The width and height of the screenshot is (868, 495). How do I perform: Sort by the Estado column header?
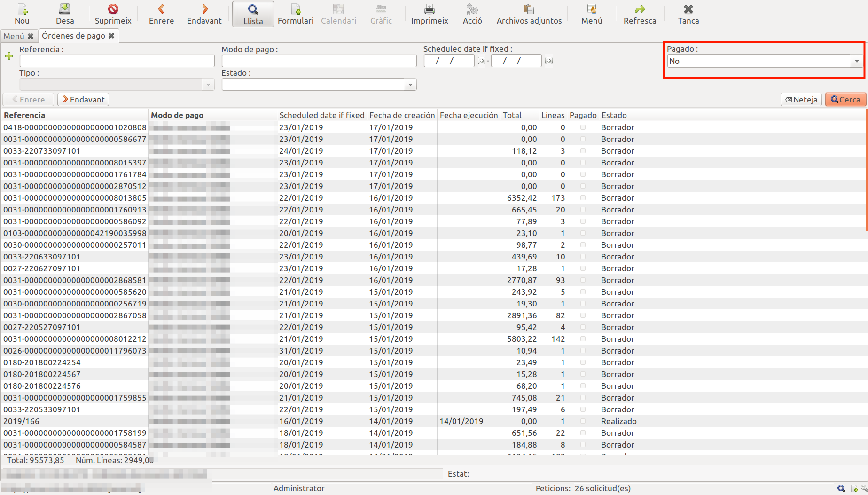(732, 115)
